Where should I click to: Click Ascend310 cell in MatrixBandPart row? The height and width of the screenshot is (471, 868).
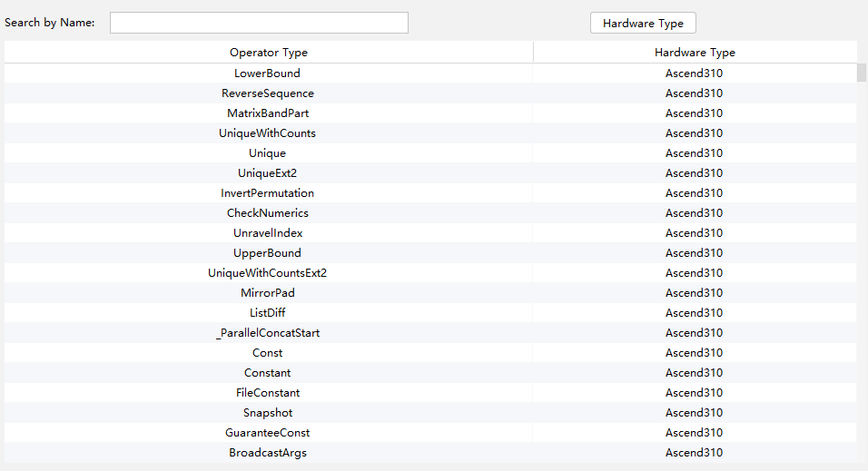pyautogui.click(x=695, y=113)
